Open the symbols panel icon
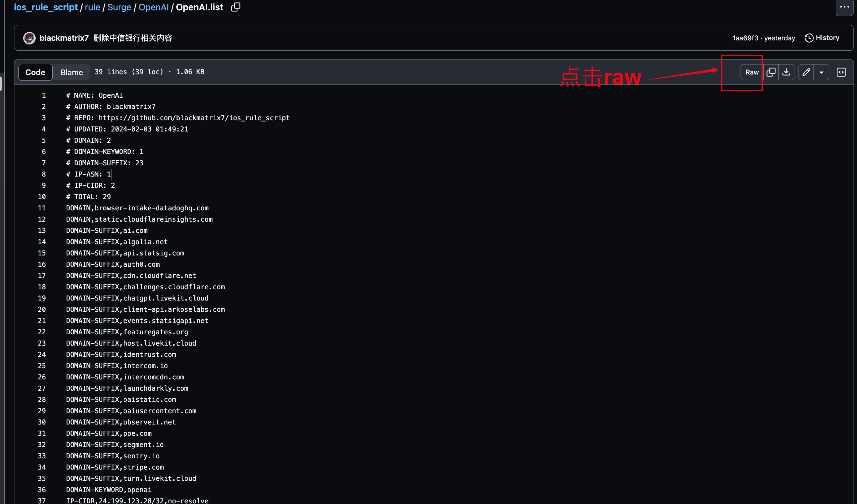The image size is (857, 504). [841, 72]
